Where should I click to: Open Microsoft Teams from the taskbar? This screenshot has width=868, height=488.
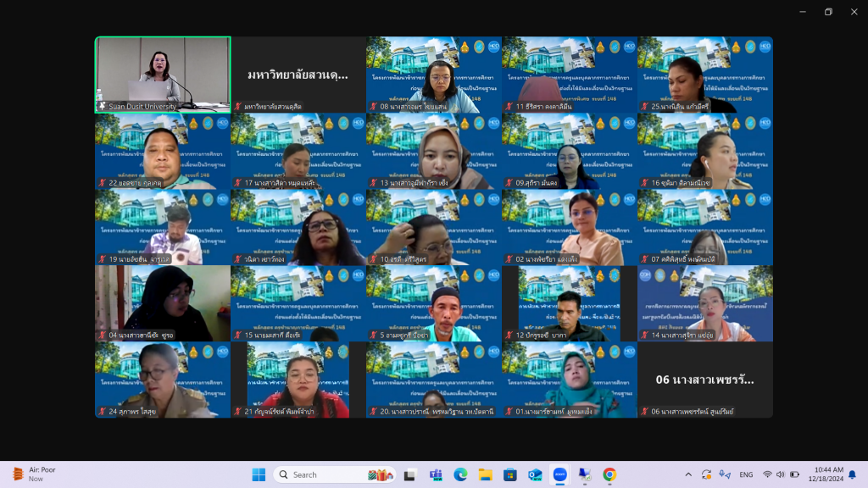[x=436, y=474]
